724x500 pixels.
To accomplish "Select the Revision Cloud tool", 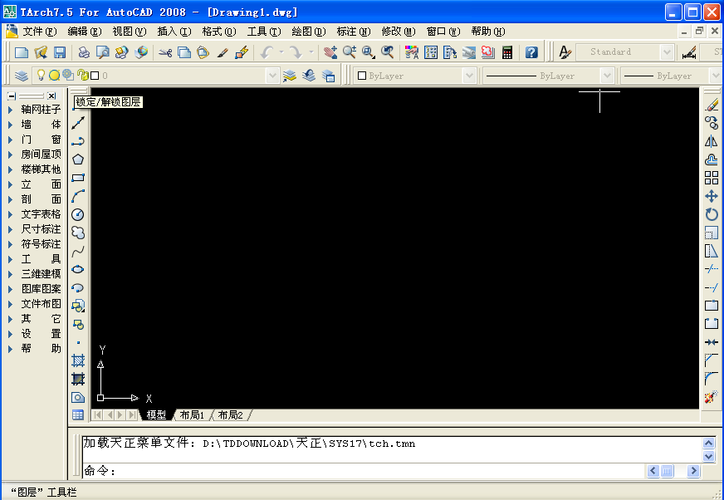I will [x=78, y=232].
